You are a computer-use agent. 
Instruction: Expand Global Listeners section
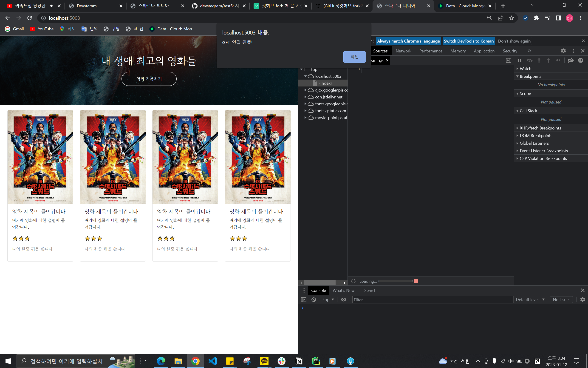(x=551, y=143)
